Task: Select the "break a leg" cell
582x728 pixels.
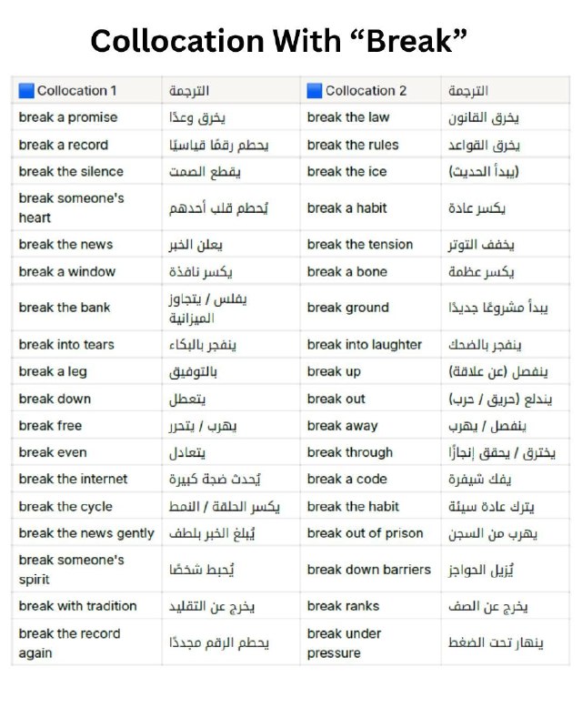Action: tap(86, 371)
